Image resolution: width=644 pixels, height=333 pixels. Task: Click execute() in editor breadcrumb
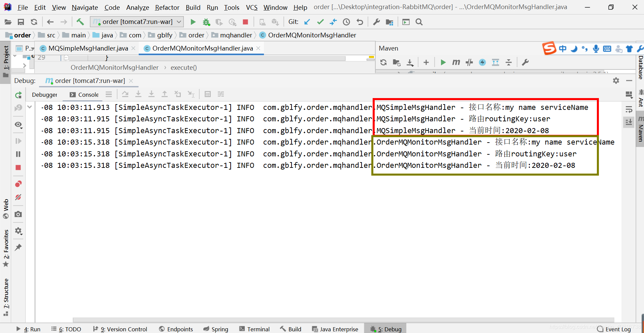click(184, 67)
